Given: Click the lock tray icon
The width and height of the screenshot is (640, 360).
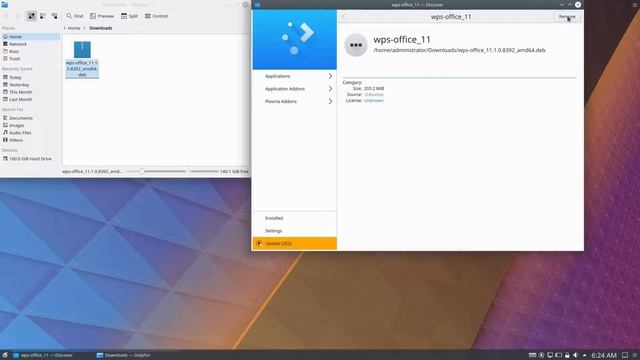Looking at the screenshot, I should [x=567, y=355].
